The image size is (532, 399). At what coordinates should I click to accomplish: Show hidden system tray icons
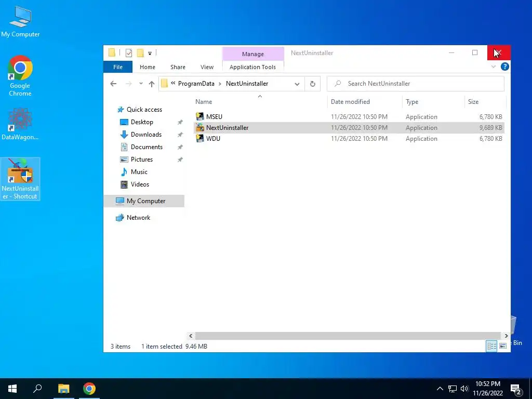pyautogui.click(x=440, y=389)
